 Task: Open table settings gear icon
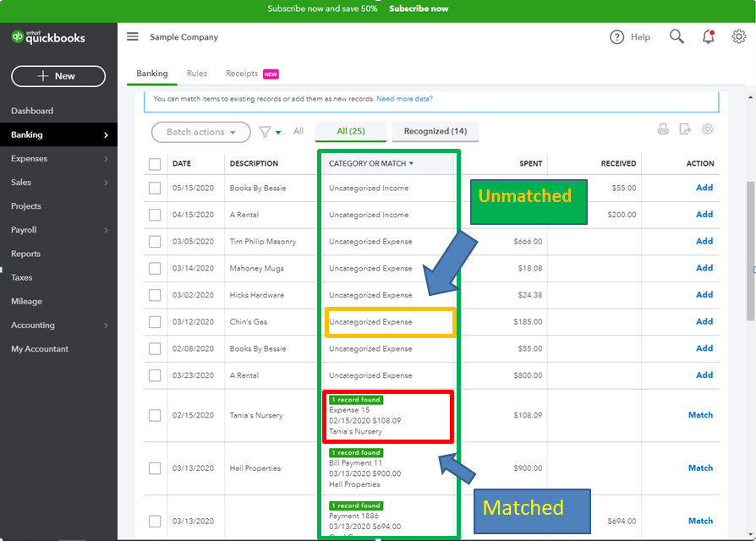click(707, 129)
